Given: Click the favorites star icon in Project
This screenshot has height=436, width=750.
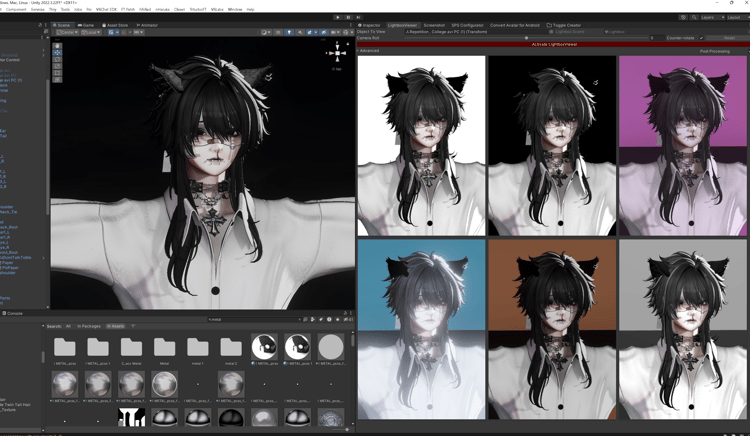Looking at the screenshot, I should click(x=337, y=319).
